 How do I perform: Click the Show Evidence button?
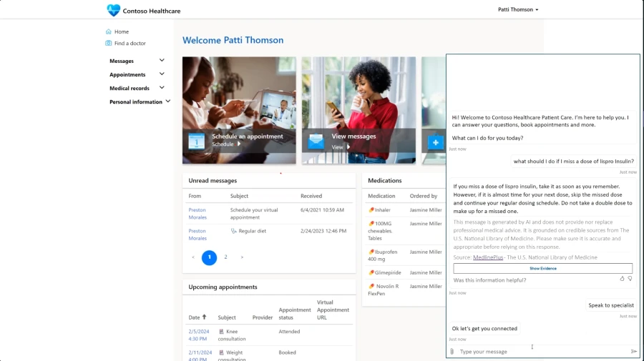coord(542,268)
